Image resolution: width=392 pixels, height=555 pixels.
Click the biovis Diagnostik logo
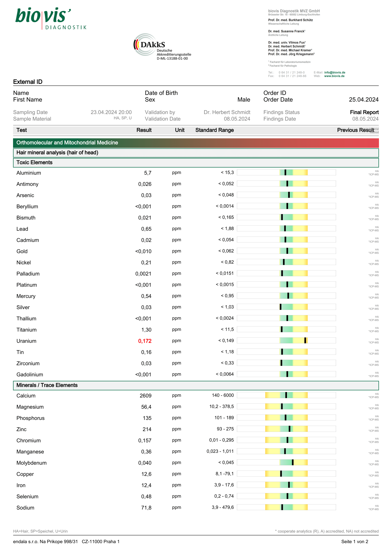51,18
